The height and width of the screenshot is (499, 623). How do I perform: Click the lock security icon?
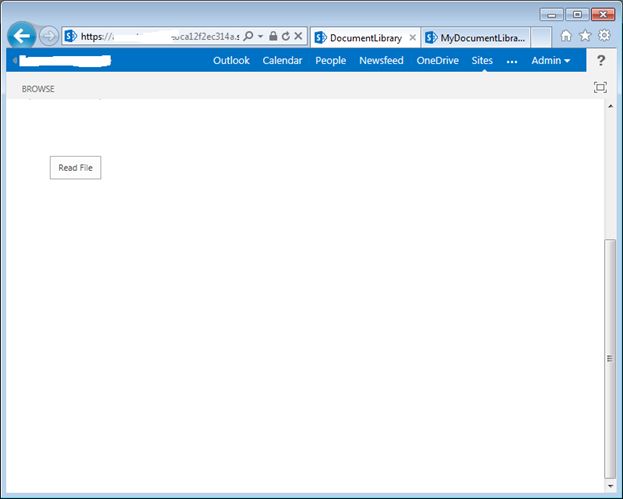click(273, 36)
